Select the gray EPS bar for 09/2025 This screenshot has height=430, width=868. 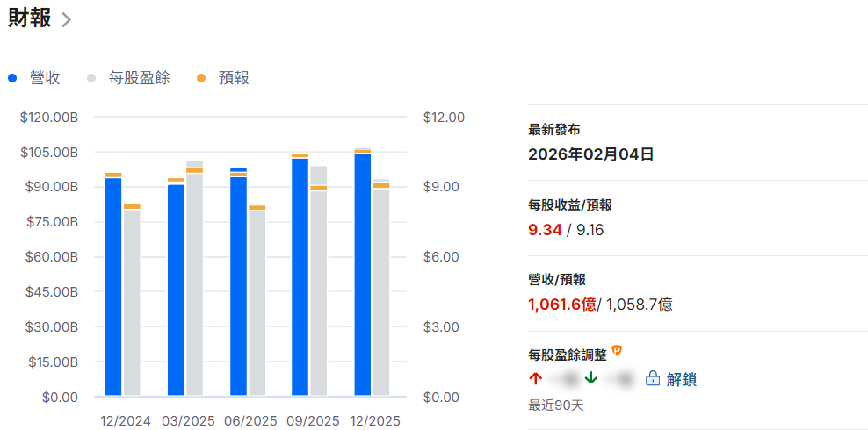pos(319,281)
